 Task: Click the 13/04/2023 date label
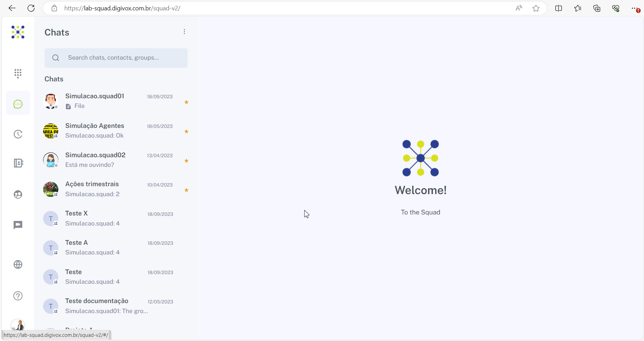tap(160, 156)
